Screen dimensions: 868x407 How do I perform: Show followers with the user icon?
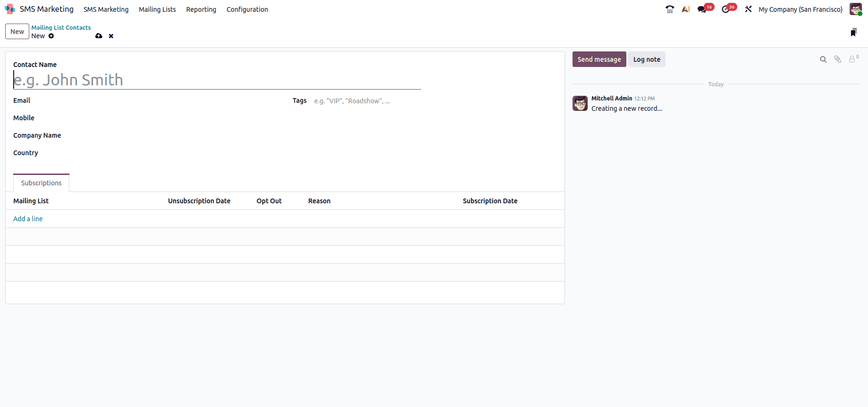[x=852, y=59]
